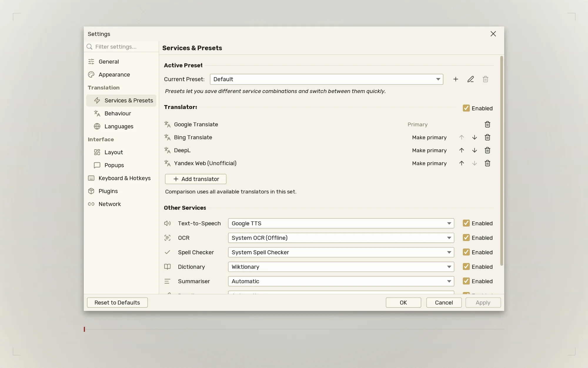Viewport: 588px width, 368px height.
Task: Make Bing Translate the primary translator
Action: [x=429, y=137]
